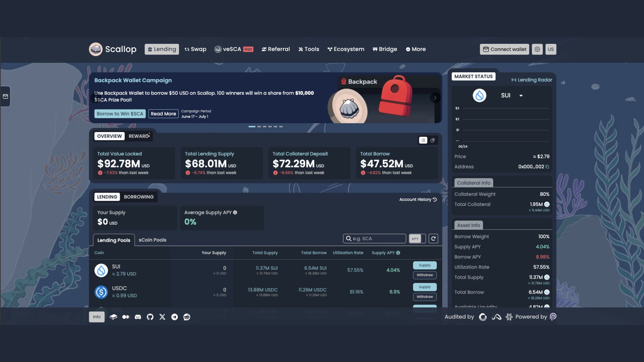
Task: Open the Referral nav item
Action: pyautogui.click(x=276, y=49)
